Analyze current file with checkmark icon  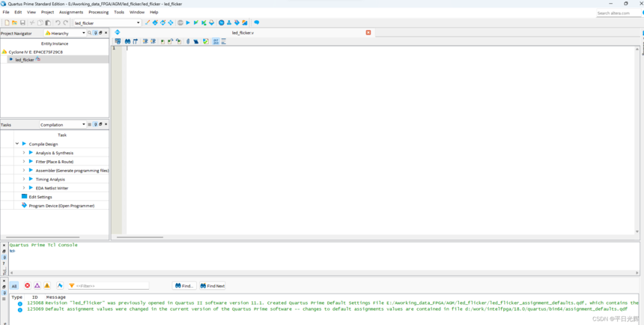click(206, 41)
